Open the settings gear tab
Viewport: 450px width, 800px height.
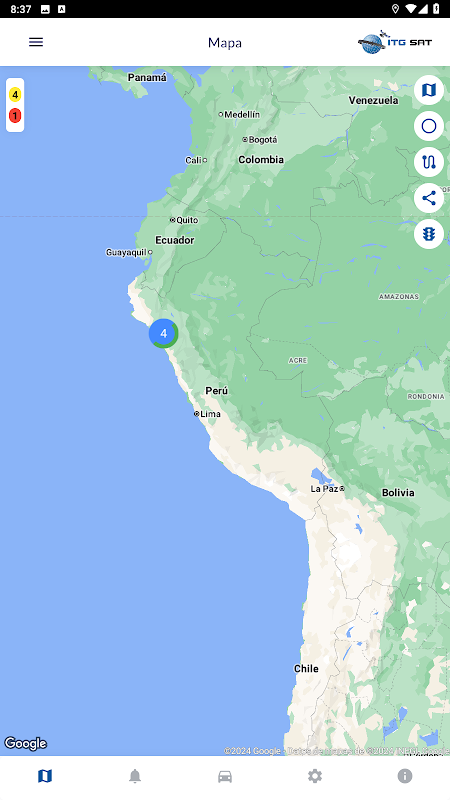click(x=315, y=776)
